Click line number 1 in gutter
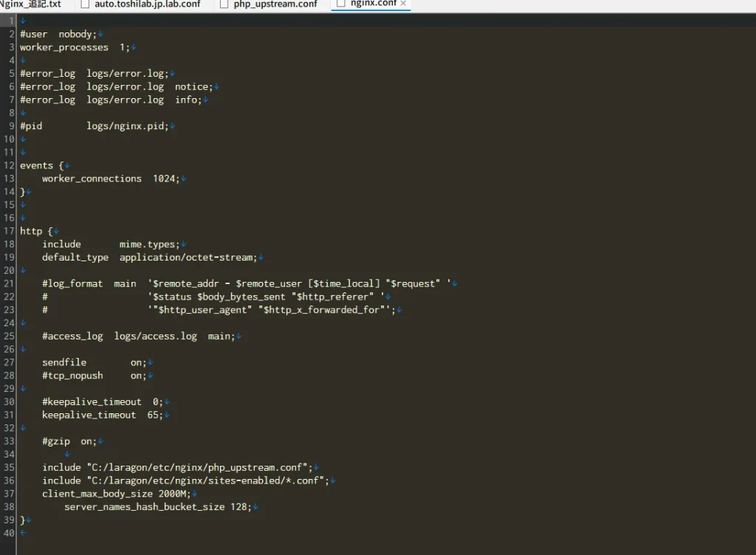756x555 pixels. click(12, 21)
